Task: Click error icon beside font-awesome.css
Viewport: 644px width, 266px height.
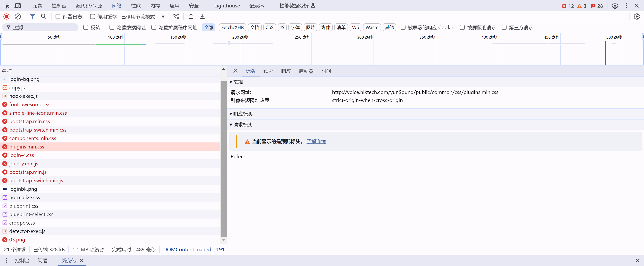Action: pyautogui.click(x=5, y=104)
